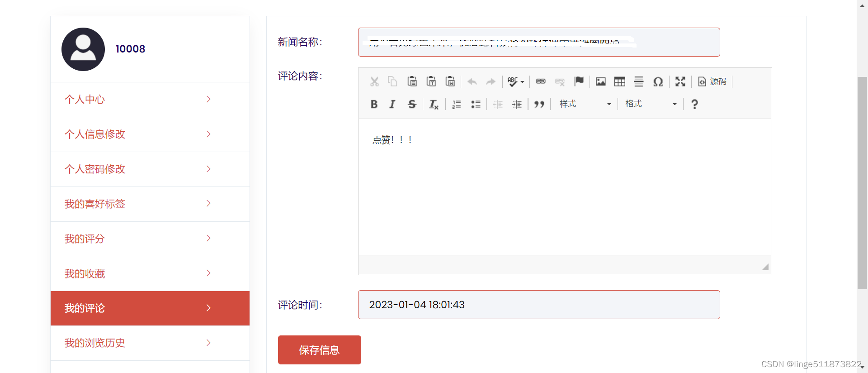Apply block quote formatting

pos(539,104)
